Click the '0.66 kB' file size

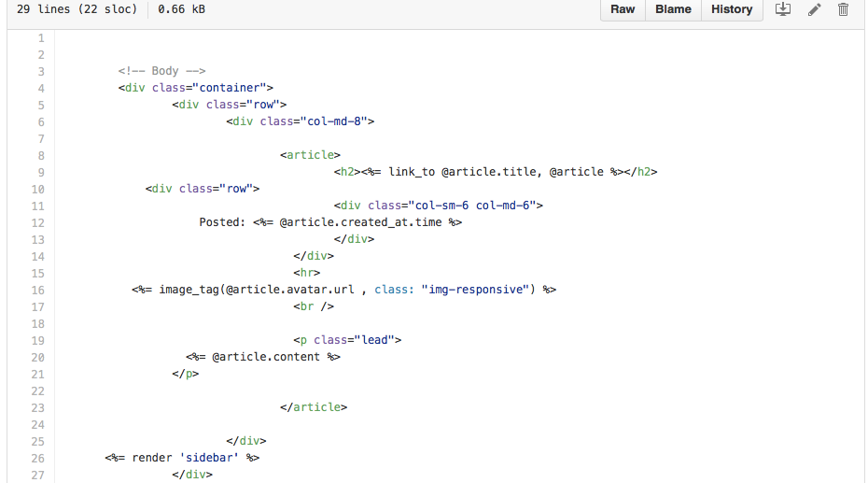182,8
